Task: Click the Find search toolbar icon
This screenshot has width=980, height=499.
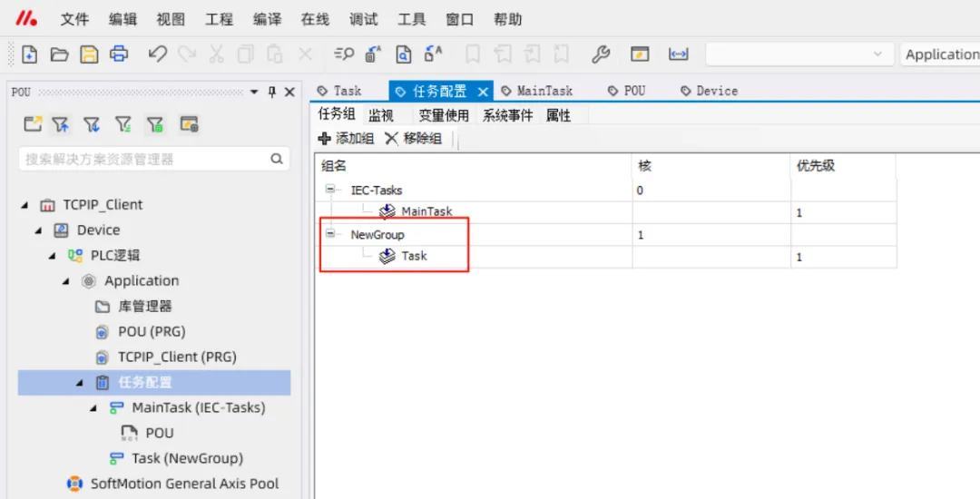Action: 344,54
